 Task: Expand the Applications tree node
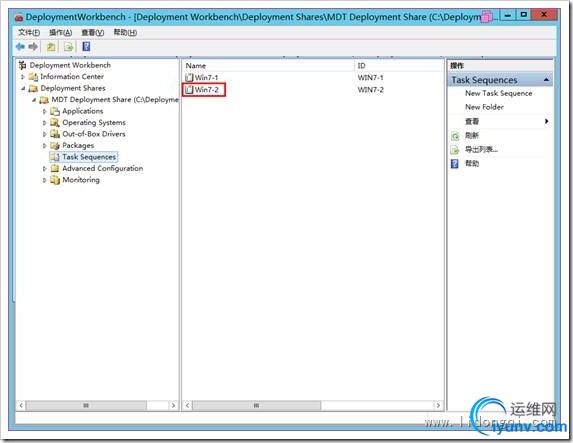coord(45,111)
